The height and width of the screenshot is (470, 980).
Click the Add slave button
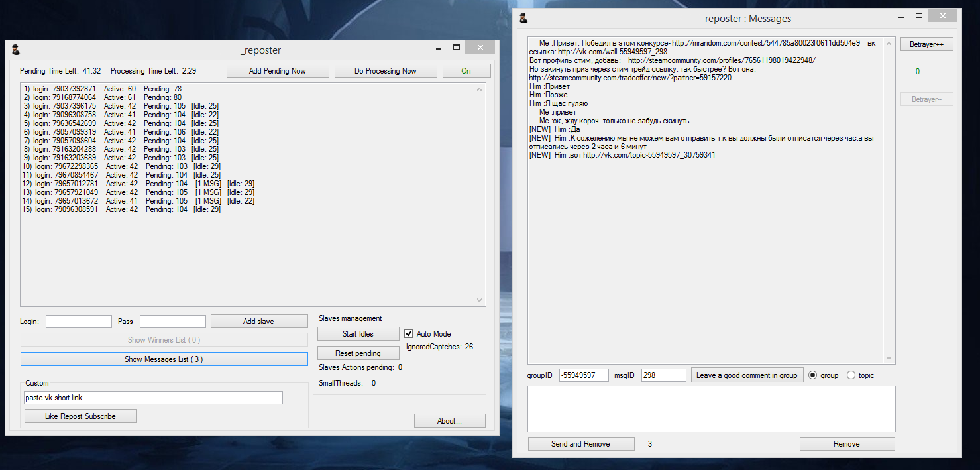(x=258, y=322)
